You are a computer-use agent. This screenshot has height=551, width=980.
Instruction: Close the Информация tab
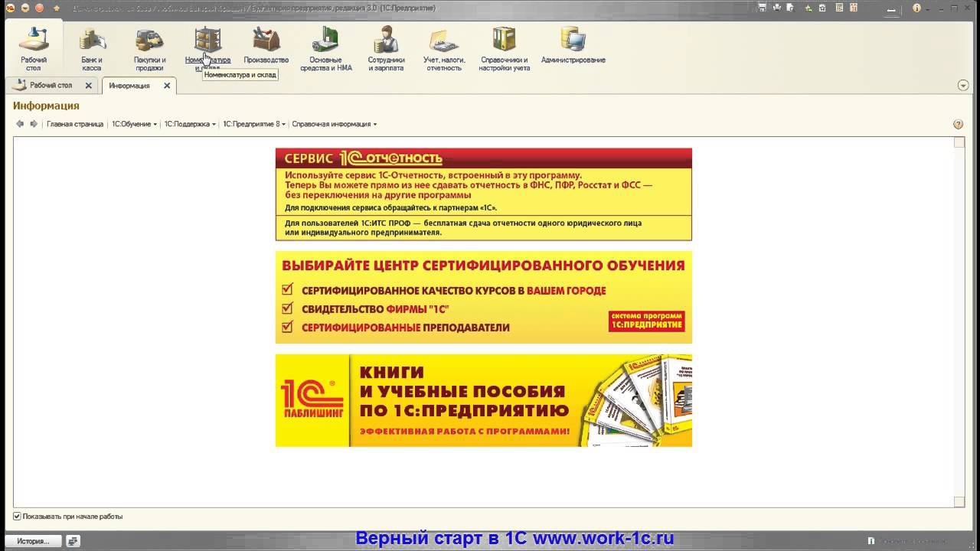click(x=167, y=86)
